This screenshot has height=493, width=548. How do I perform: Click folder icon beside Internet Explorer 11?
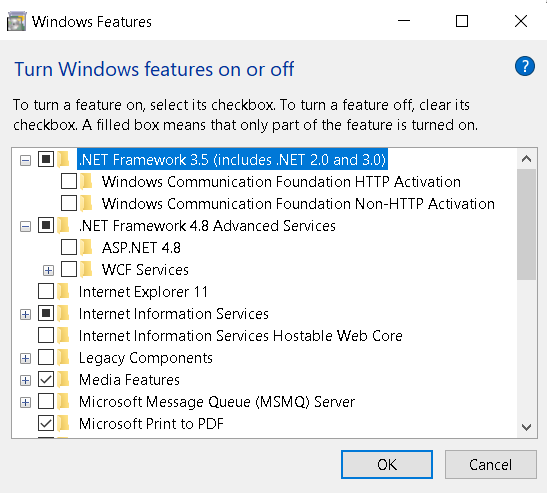click(64, 292)
